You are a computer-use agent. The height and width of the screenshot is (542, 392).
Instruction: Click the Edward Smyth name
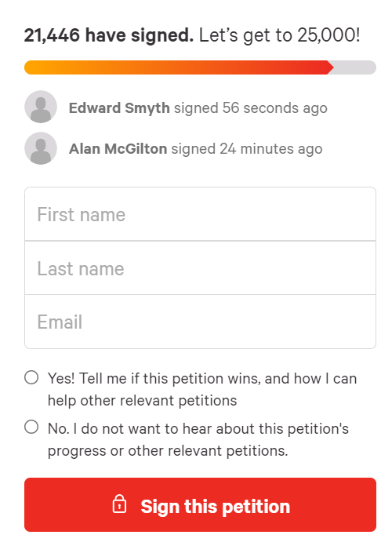tap(119, 108)
